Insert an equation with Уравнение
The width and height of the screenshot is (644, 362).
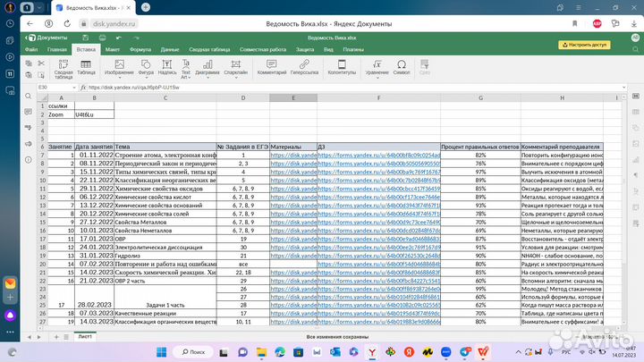pyautogui.click(x=377, y=66)
